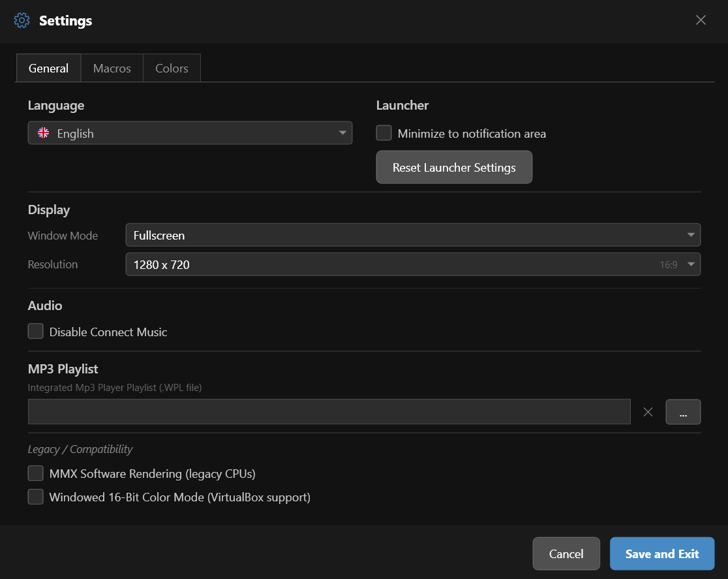Switch to the Macros tab
Image resolution: width=728 pixels, height=579 pixels.
(112, 69)
